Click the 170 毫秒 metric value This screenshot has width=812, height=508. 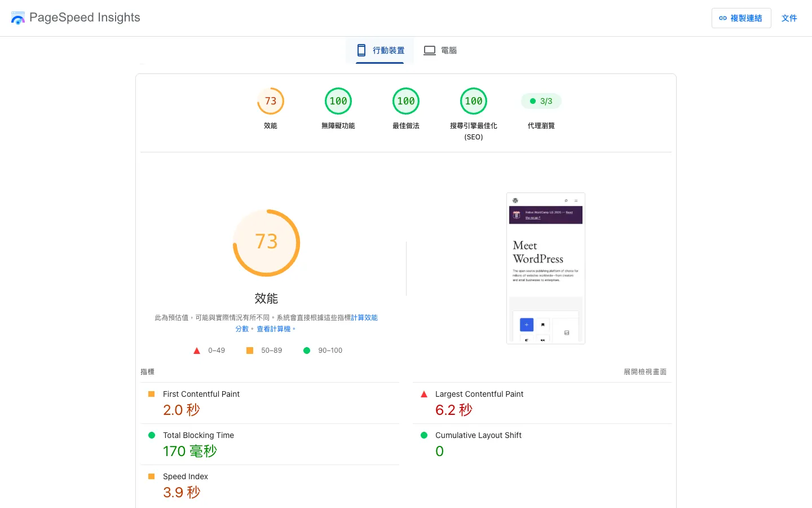[x=190, y=451]
